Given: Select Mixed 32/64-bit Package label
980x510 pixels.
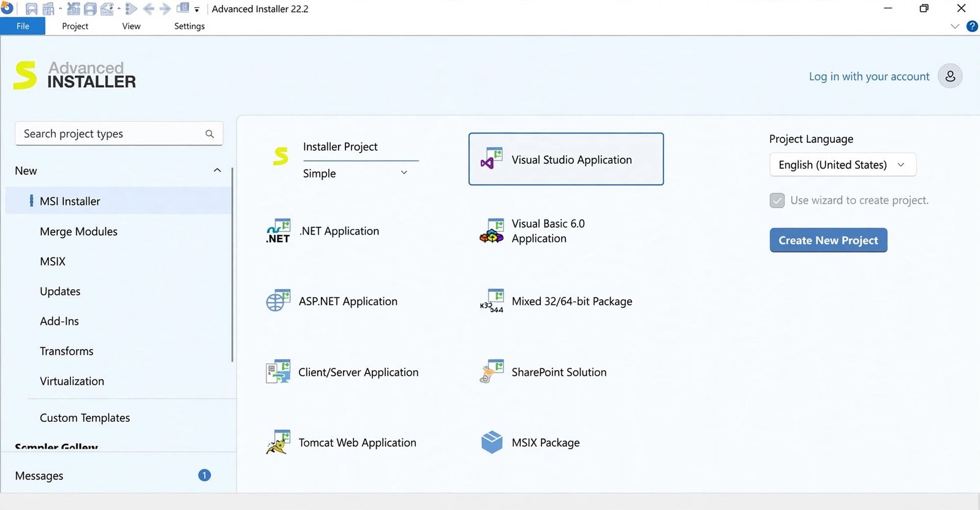Looking at the screenshot, I should tap(571, 302).
